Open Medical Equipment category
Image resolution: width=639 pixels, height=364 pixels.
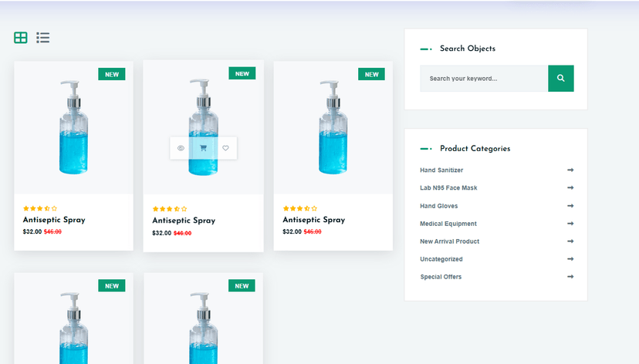click(448, 224)
